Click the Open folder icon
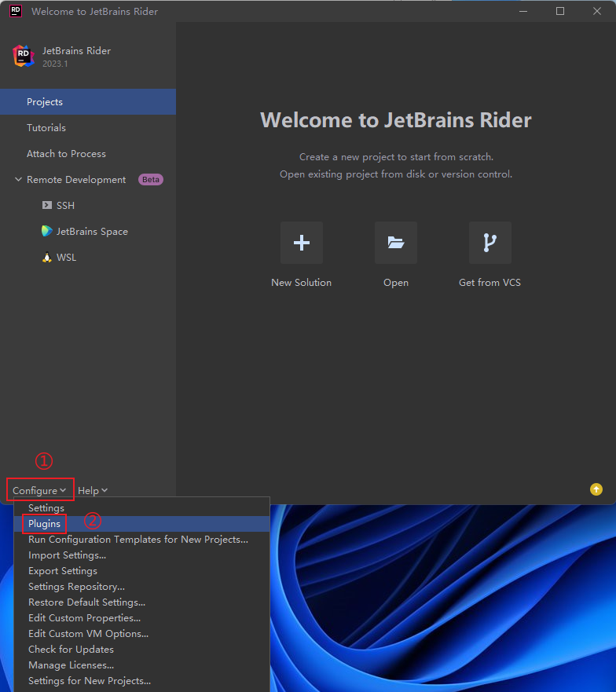 click(396, 243)
